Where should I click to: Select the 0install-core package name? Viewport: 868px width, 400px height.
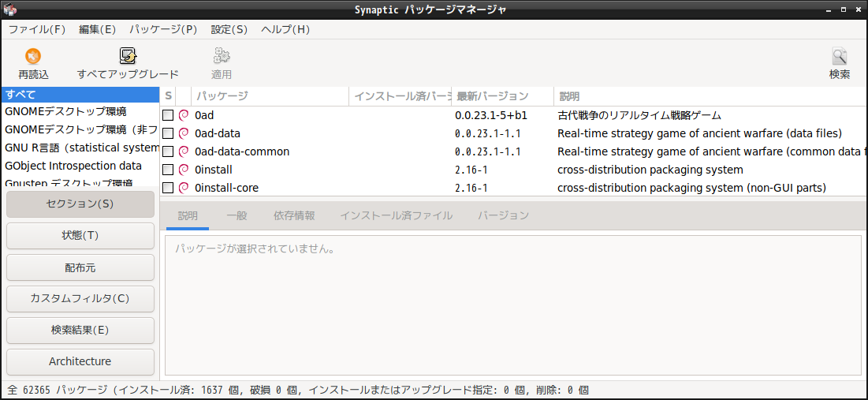tap(226, 188)
